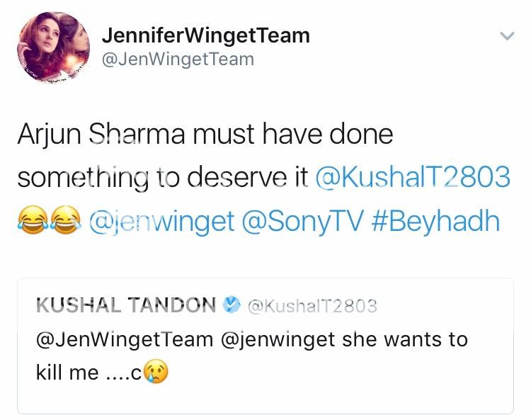Screen dimensions: 531x420
Task: Click the @JenWingetTeam handle under the name
Action: click(x=178, y=59)
